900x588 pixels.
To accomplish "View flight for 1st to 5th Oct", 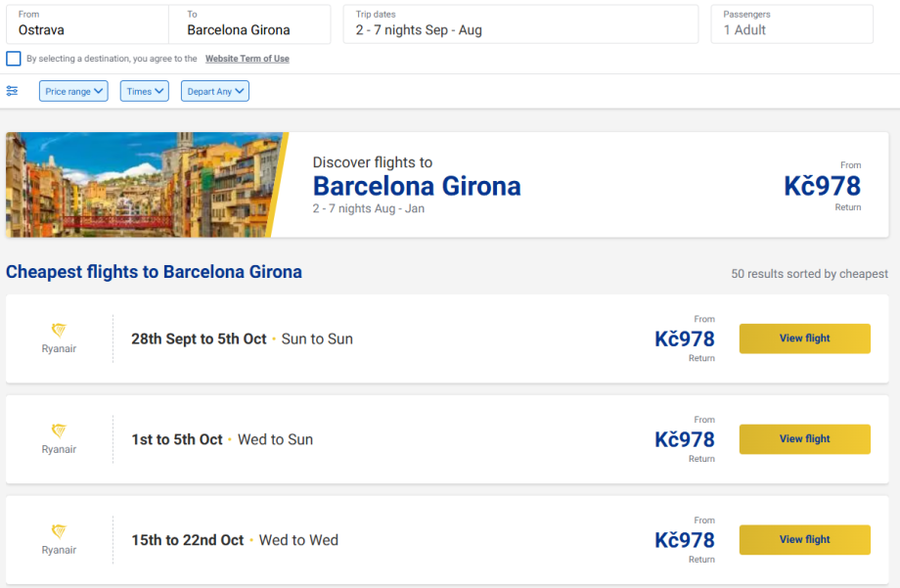I will tap(804, 439).
